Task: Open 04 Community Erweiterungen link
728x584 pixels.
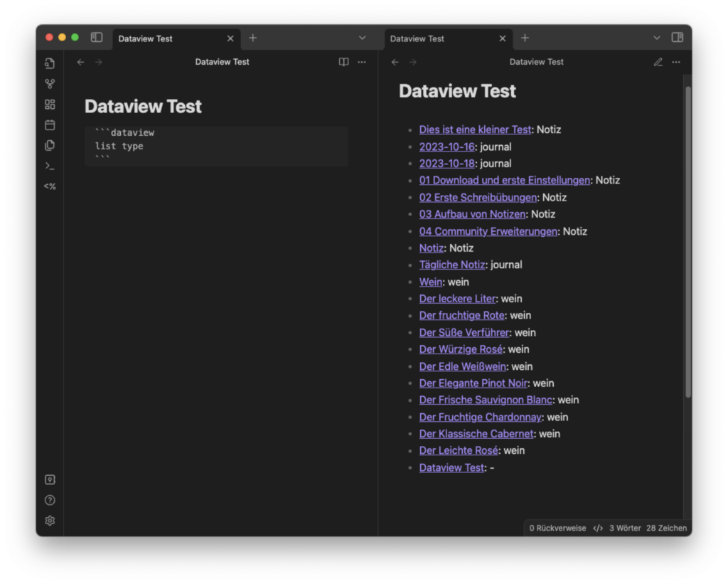Action: pyautogui.click(x=488, y=231)
